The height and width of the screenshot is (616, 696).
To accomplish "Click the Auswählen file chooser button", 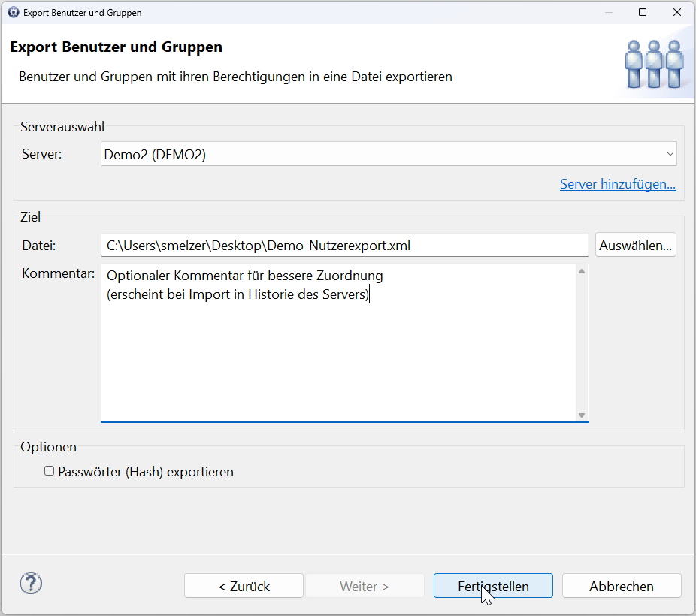I will point(636,245).
